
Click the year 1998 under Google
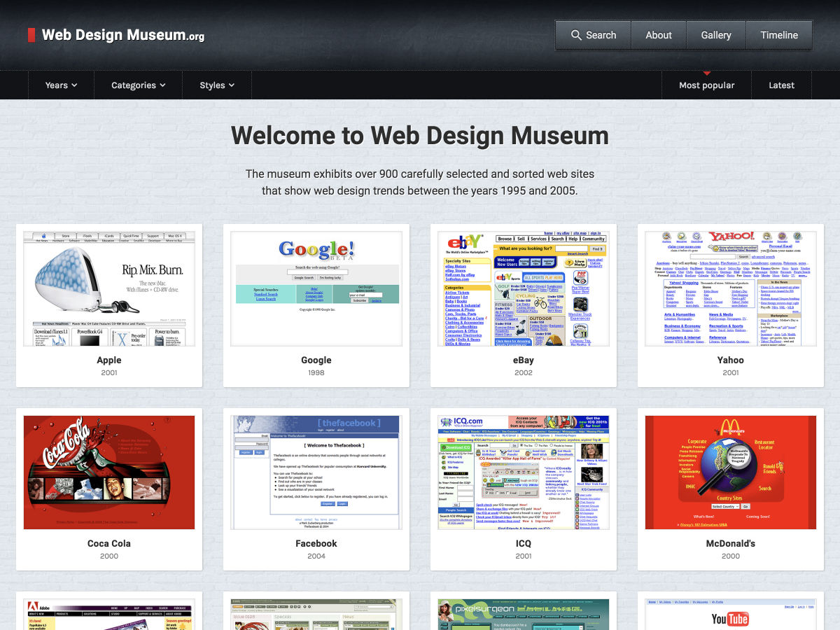coord(316,373)
